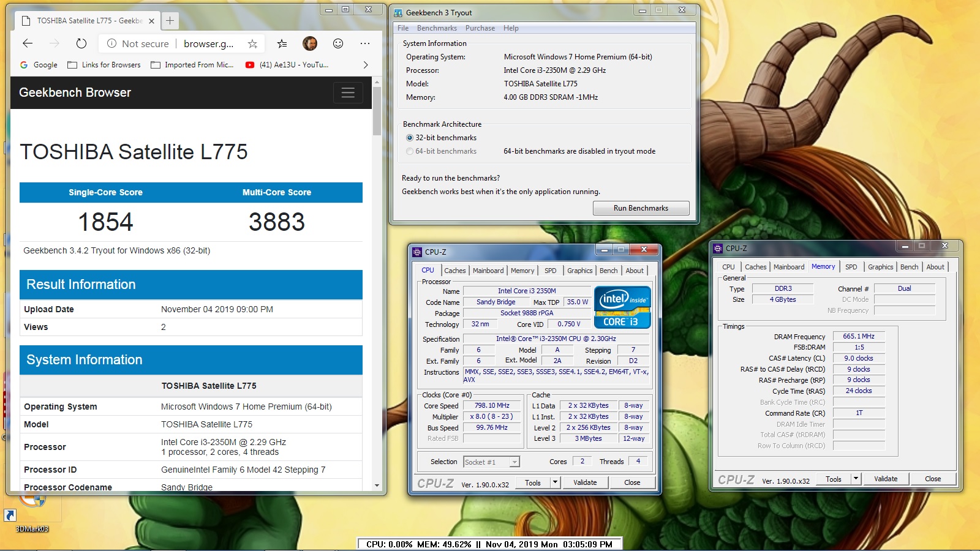The width and height of the screenshot is (980, 551).
Task: Click Tools button in left CPU-Z
Action: 533,482
